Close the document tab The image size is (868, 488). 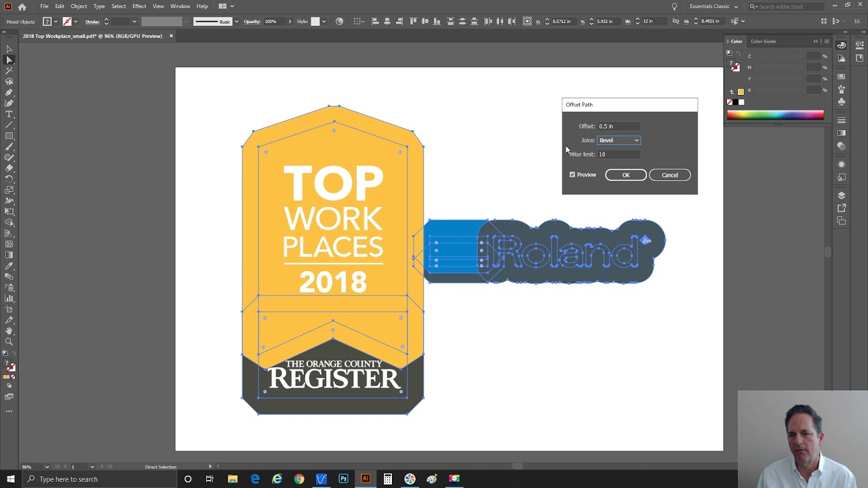point(171,36)
